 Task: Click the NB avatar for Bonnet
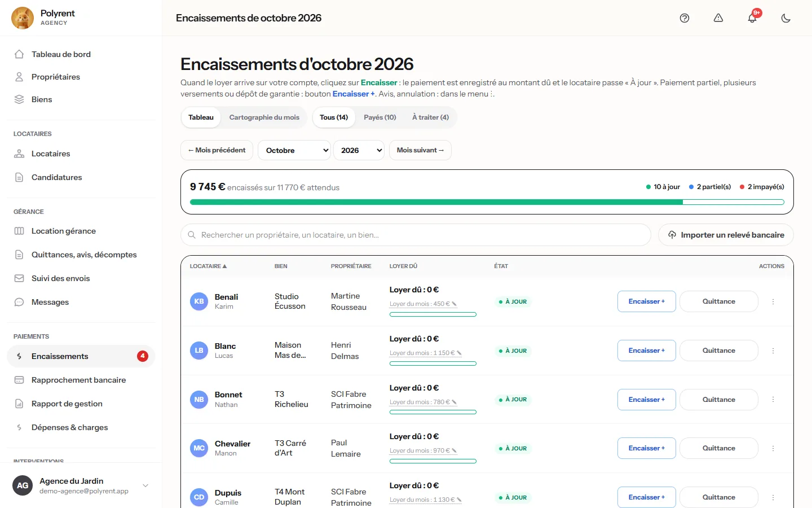(199, 400)
